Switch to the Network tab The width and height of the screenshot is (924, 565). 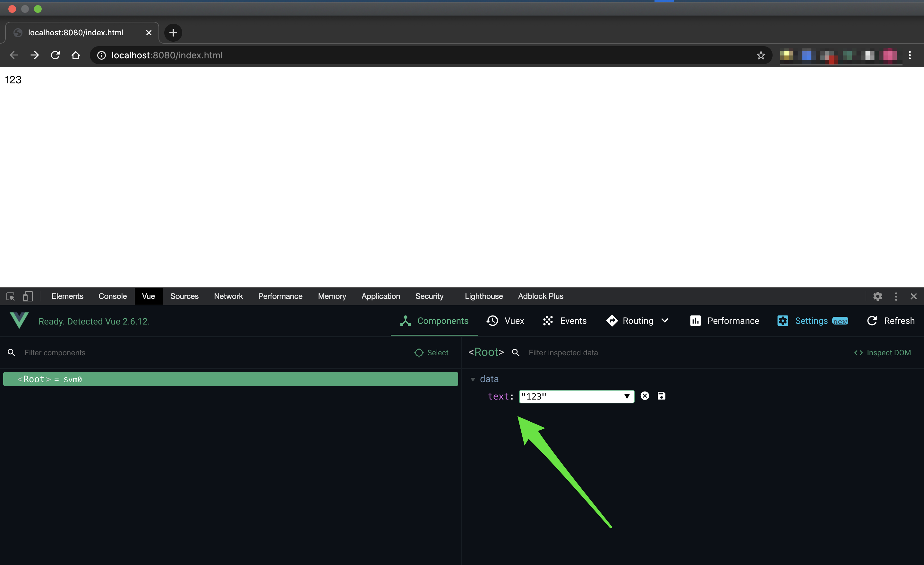tap(228, 296)
